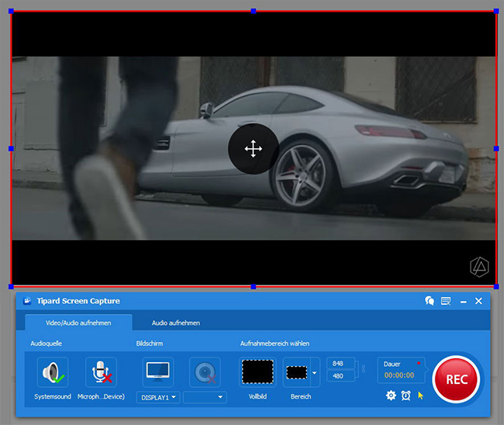Expand the DISPLAY1 dropdown
Image resolution: width=504 pixels, height=425 pixels.
[x=158, y=397]
